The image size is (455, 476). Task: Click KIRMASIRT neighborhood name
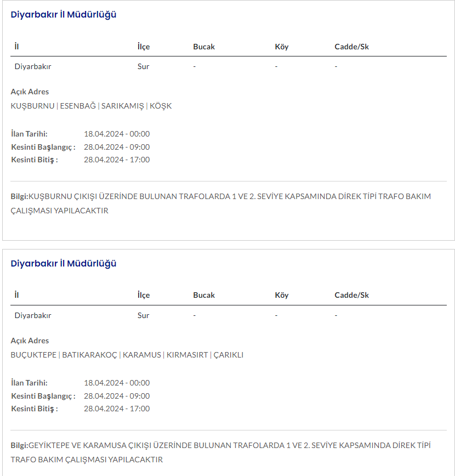[x=187, y=355]
